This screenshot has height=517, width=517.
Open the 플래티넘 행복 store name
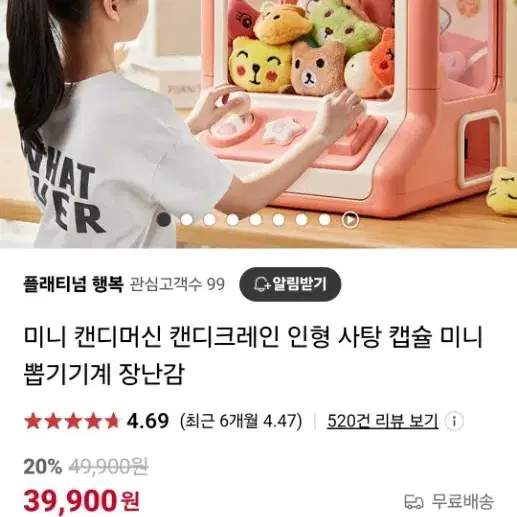point(74,284)
